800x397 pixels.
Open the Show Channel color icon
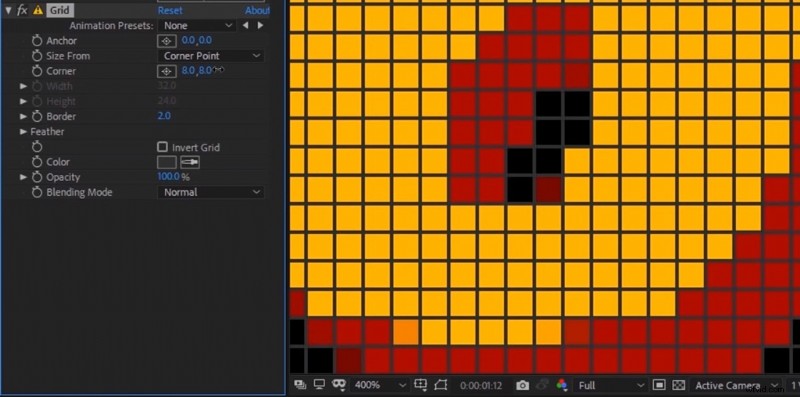(x=562, y=385)
